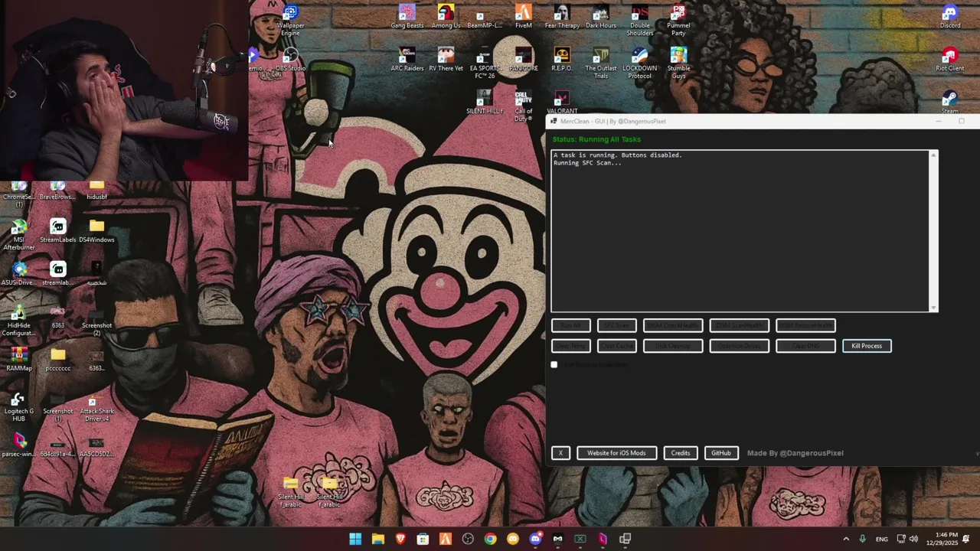This screenshot has width=980, height=551.
Task: Launch RAMMap from the desktop
Action: [x=19, y=360]
